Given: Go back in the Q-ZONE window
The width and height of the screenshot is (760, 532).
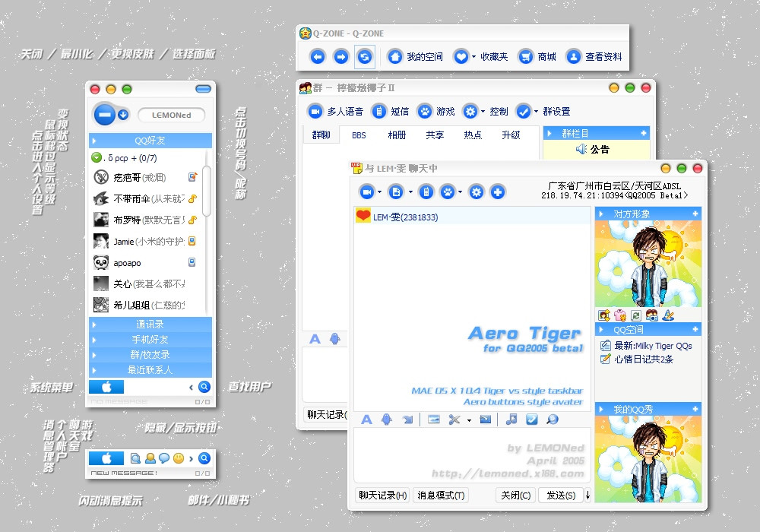Looking at the screenshot, I should (x=318, y=57).
